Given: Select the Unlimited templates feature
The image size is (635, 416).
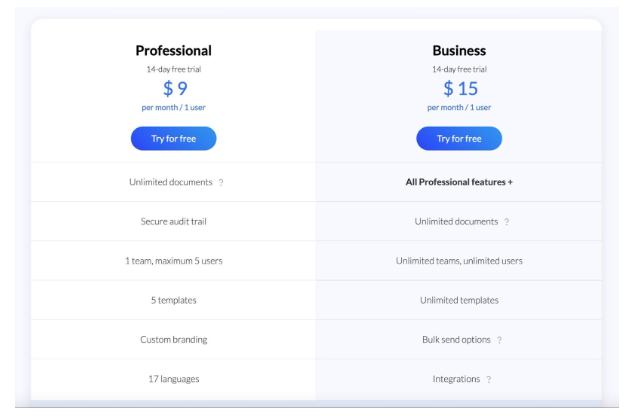Looking at the screenshot, I should click(459, 300).
